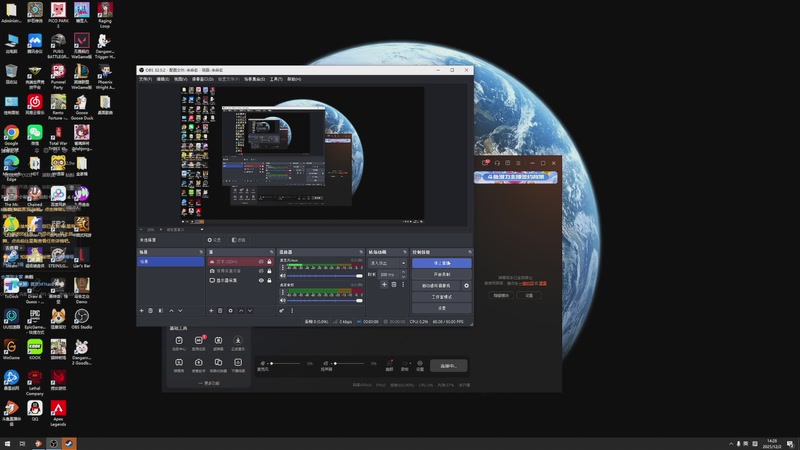The image size is (800, 450).
Task: Open Apex Legends desktop shortcut
Action: click(x=58, y=414)
